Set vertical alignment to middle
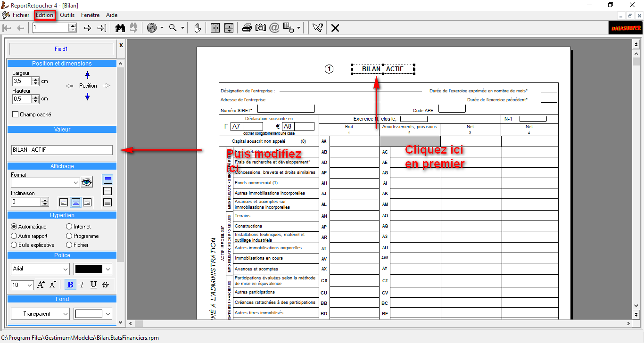The height and width of the screenshot is (343, 644). tap(107, 191)
